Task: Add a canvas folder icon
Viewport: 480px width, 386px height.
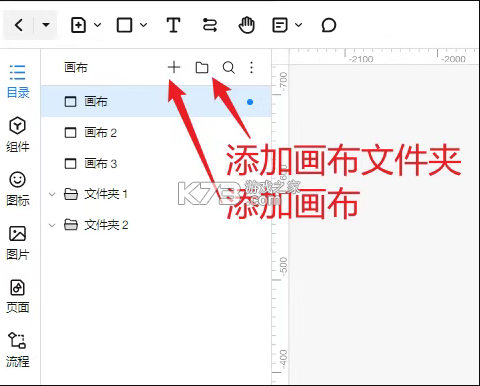Action: [x=202, y=67]
